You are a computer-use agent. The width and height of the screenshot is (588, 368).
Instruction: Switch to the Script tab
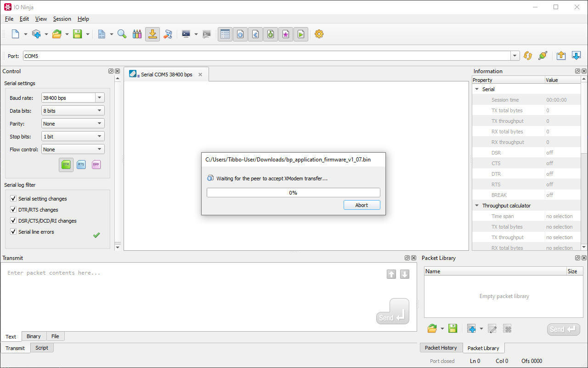pyautogui.click(x=42, y=348)
